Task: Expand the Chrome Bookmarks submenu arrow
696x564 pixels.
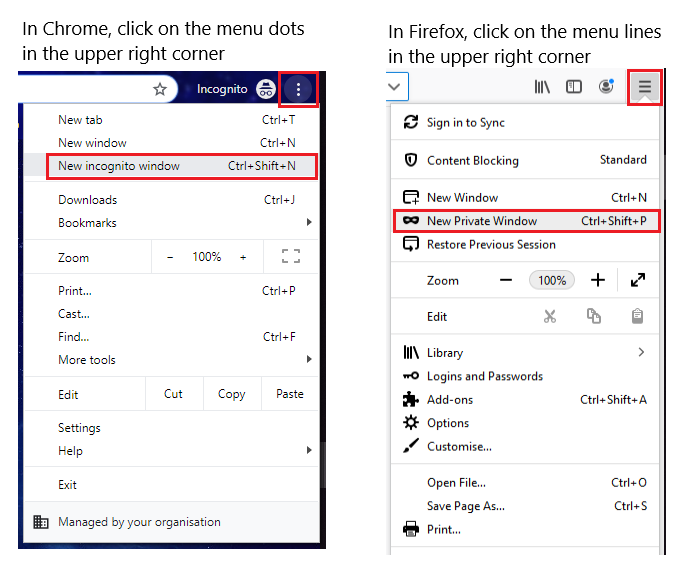Action: (x=309, y=222)
